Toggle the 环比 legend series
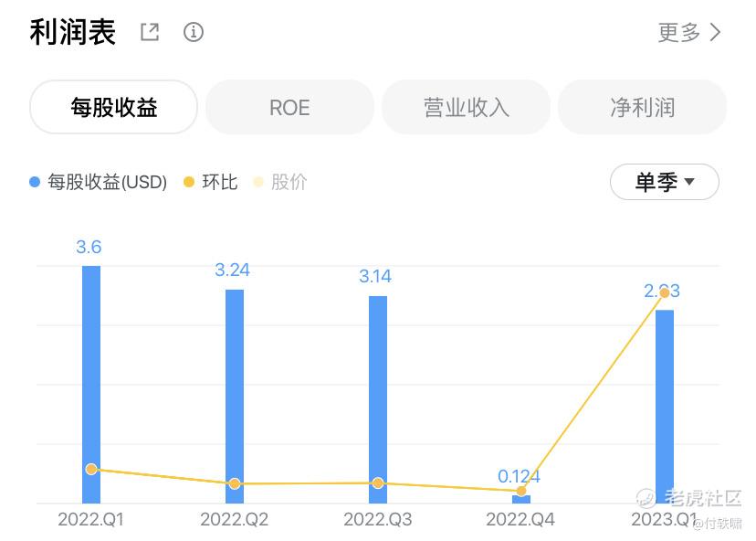The image size is (756, 541). pos(211,182)
